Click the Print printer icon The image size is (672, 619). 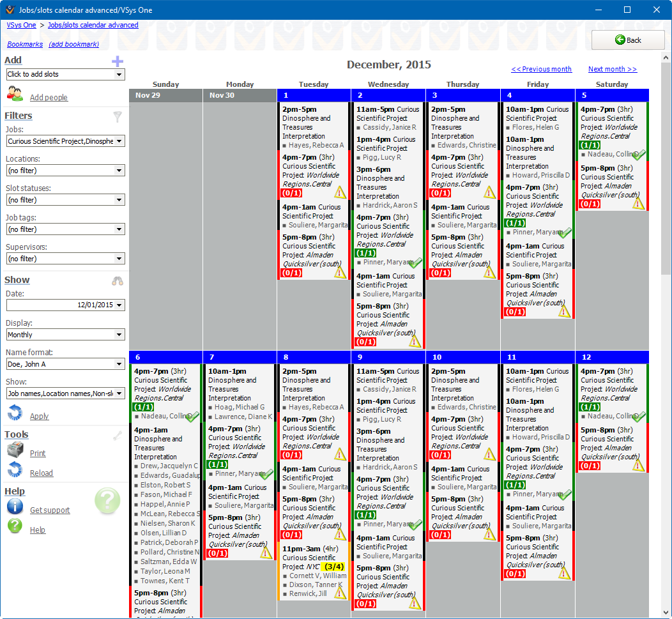coord(15,450)
